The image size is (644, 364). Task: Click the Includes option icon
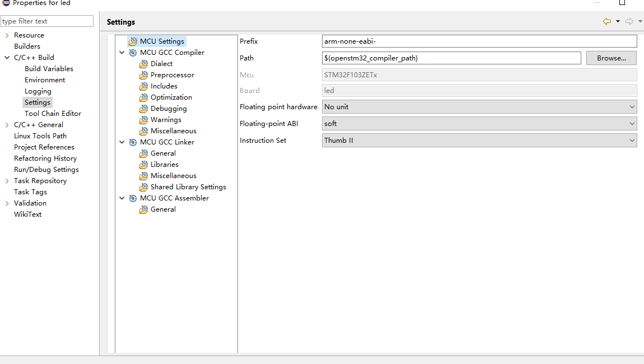(144, 86)
